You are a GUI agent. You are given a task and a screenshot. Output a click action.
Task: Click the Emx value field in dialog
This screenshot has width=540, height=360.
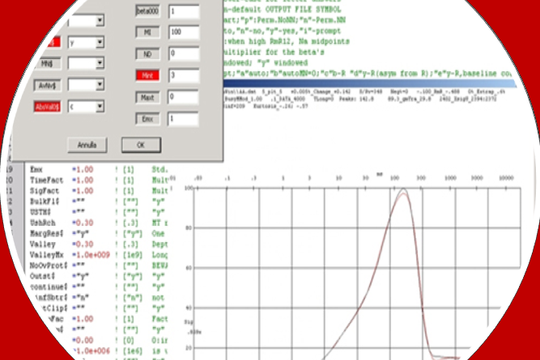click(x=183, y=119)
